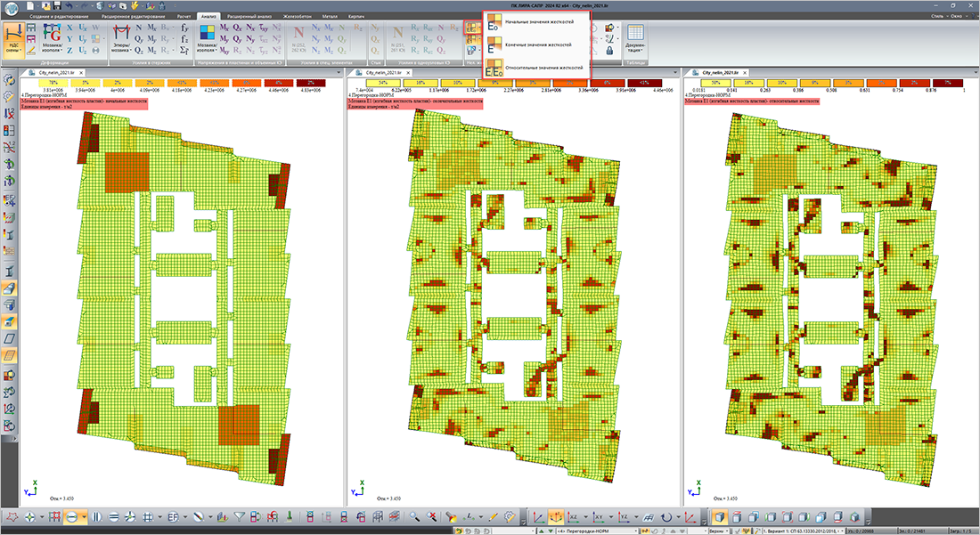The height and width of the screenshot is (535, 980).
Task: Show plate moment Mx mosaic
Action: [224, 28]
